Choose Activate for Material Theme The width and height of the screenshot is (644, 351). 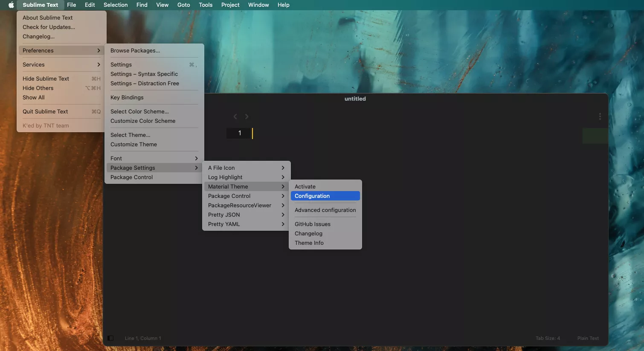(x=325, y=187)
